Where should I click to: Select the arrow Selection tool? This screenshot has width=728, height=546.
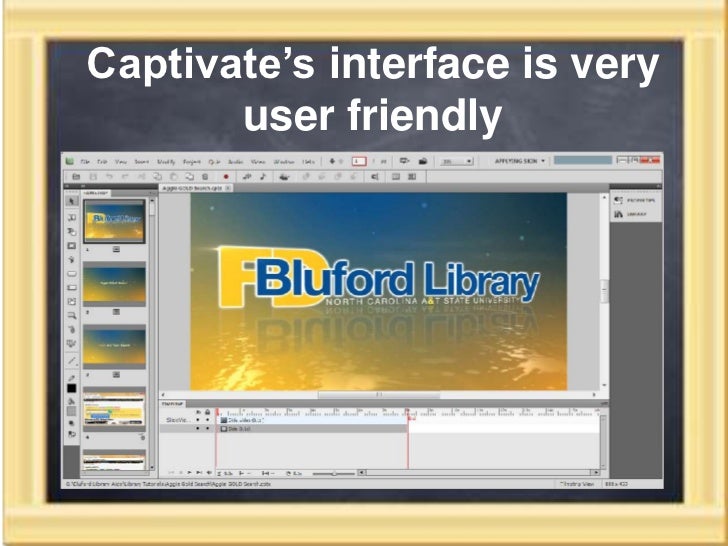point(72,201)
